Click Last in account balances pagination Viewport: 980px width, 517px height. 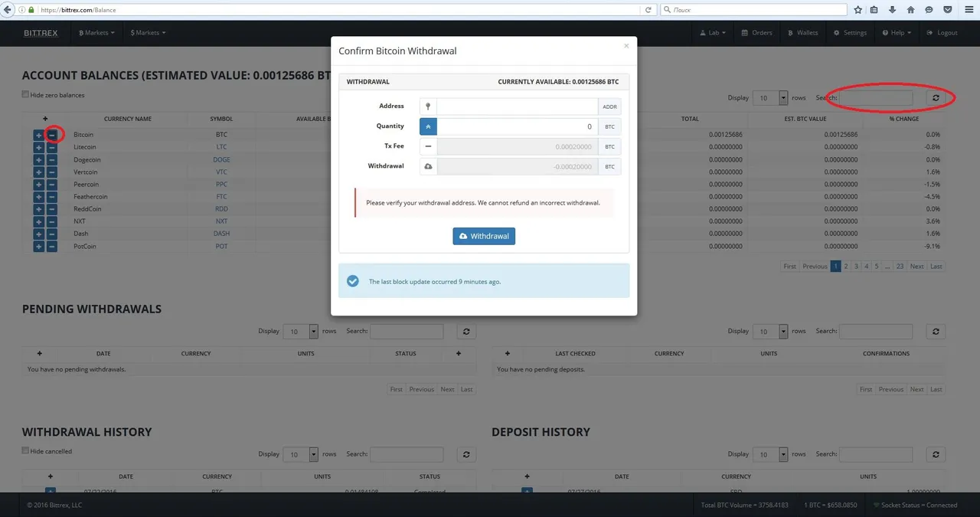point(936,266)
